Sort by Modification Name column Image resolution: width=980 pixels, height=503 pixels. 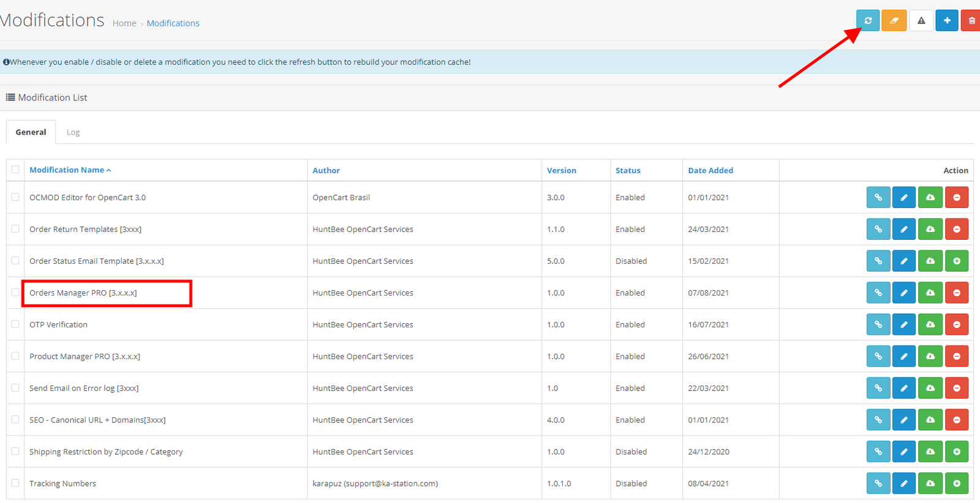70,170
